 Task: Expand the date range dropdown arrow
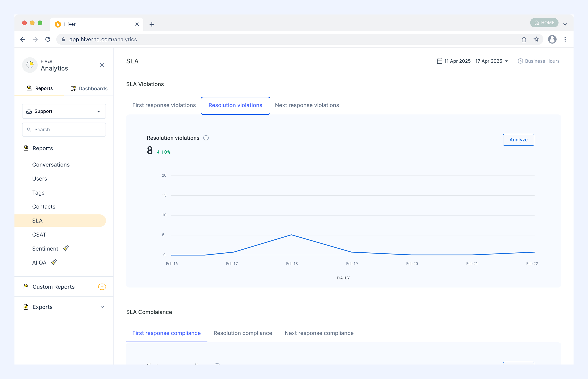[x=506, y=61]
